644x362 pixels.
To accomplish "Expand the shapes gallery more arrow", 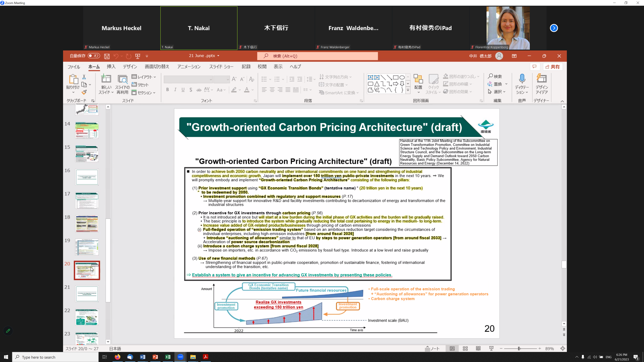I will coord(408,90).
